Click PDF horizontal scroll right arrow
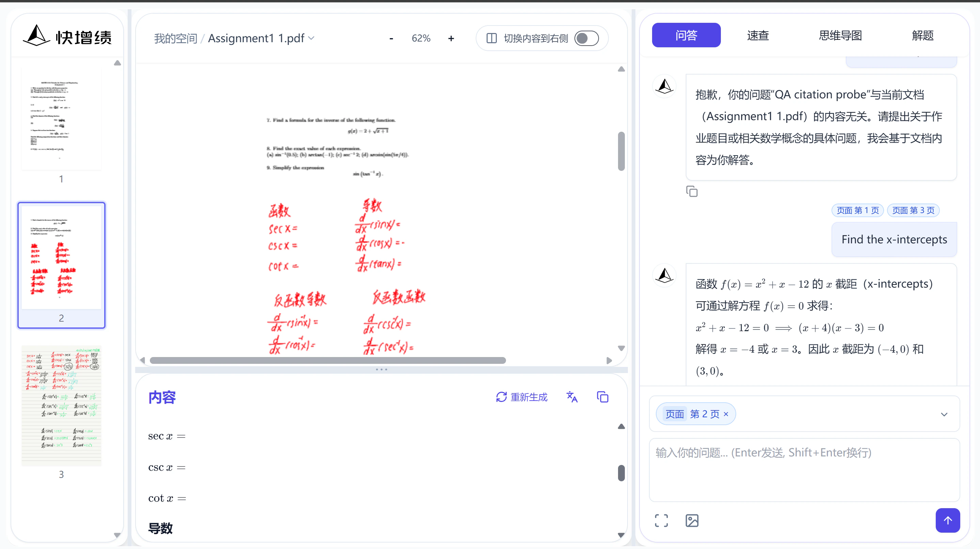Viewport: 980px width, 549px height. pyautogui.click(x=609, y=360)
